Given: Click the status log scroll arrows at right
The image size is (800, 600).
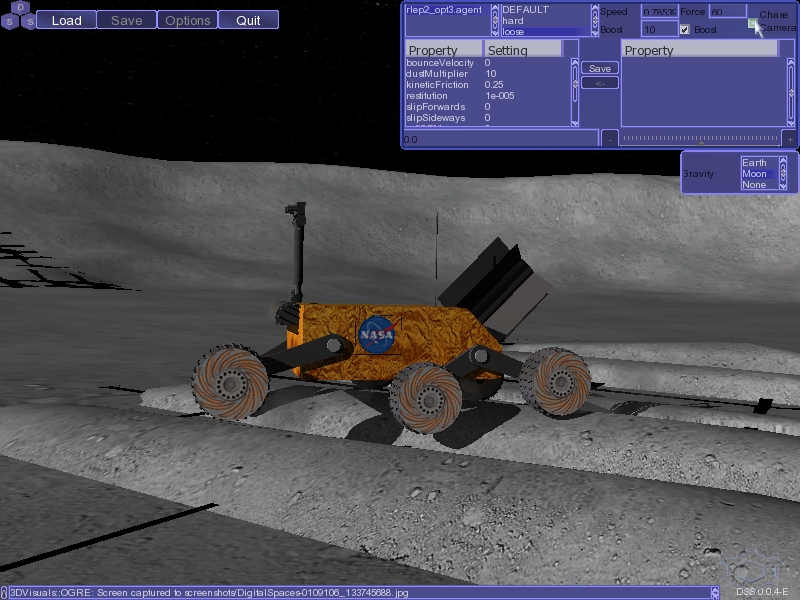Looking at the screenshot, I should pos(715,592).
